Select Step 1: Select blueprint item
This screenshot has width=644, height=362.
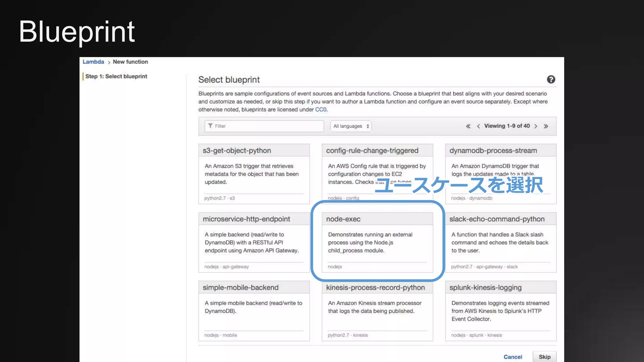pyautogui.click(x=116, y=76)
